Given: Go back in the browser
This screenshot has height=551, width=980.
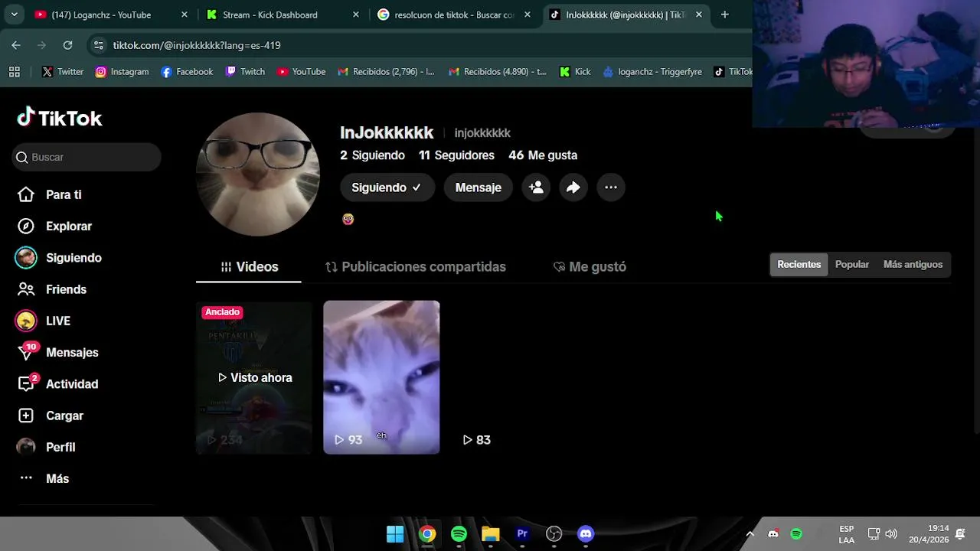Looking at the screenshot, I should [16, 45].
